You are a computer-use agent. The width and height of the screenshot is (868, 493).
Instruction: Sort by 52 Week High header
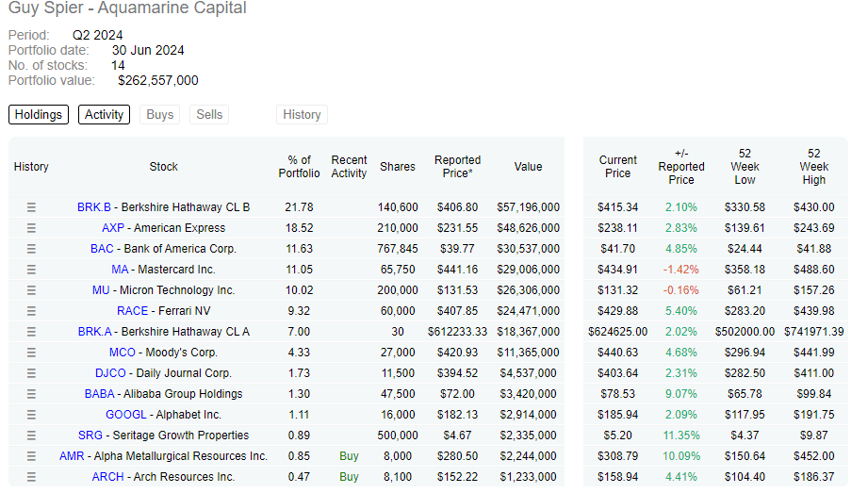813,167
